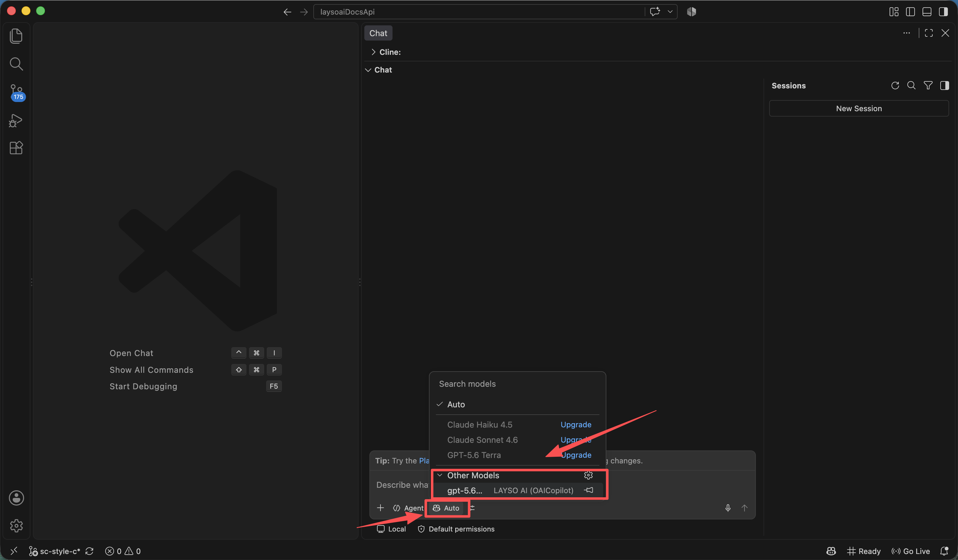Customize layout from title bar
This screenshot has width=958, height=560.
[x=894, y=12]
